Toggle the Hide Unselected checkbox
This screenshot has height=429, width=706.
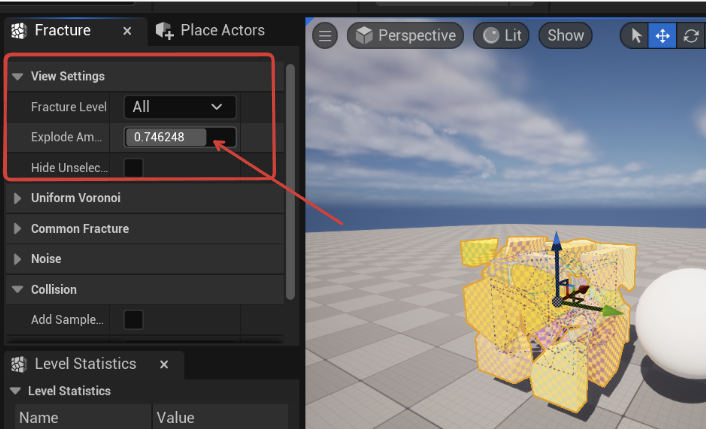point(133,167)
